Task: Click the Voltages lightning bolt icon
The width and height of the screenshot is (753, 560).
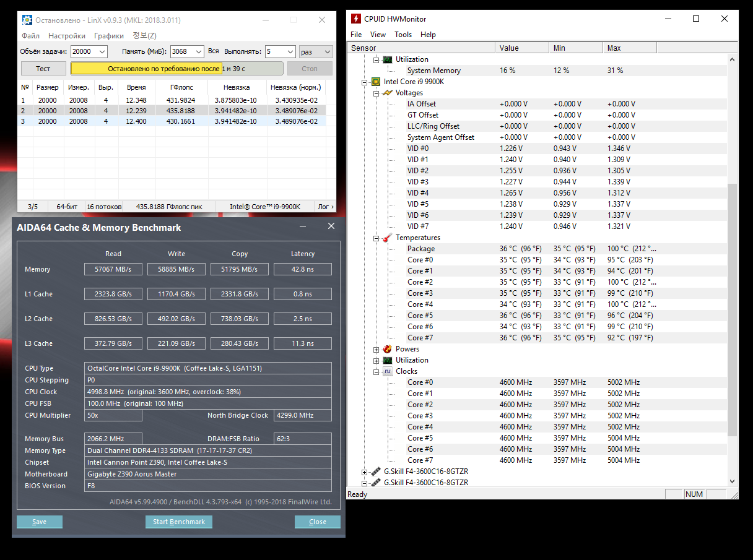Action: point(388,93)
